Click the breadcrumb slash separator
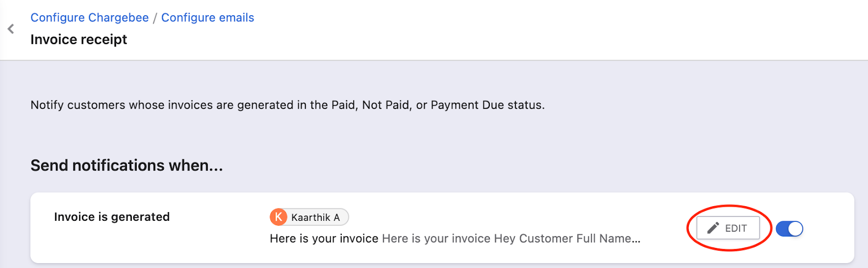 [x=155, y=18]
